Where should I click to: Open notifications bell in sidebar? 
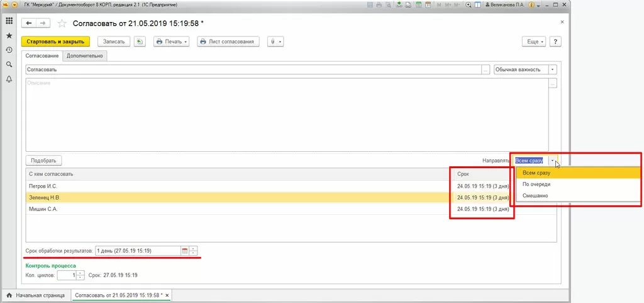click(x=9, y=79)
